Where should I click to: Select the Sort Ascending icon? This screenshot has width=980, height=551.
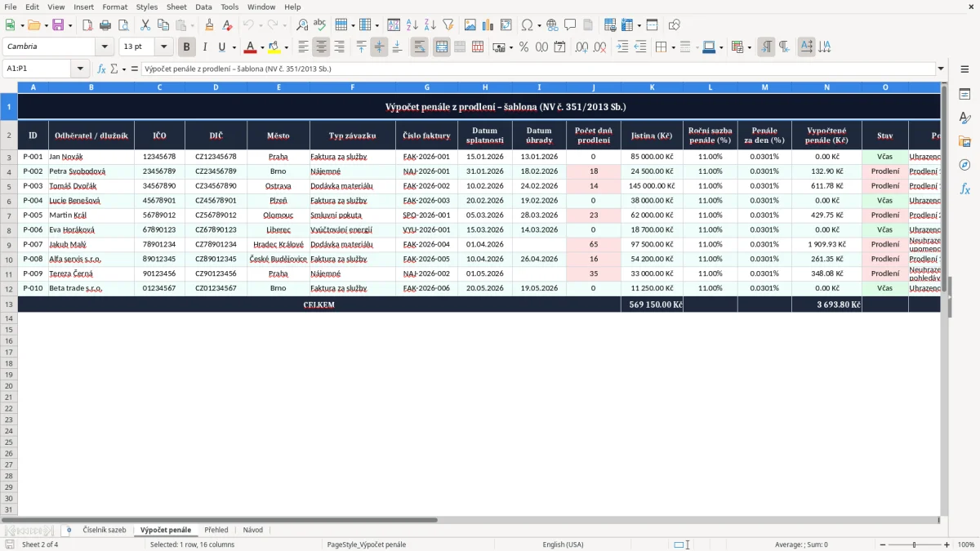412,25
